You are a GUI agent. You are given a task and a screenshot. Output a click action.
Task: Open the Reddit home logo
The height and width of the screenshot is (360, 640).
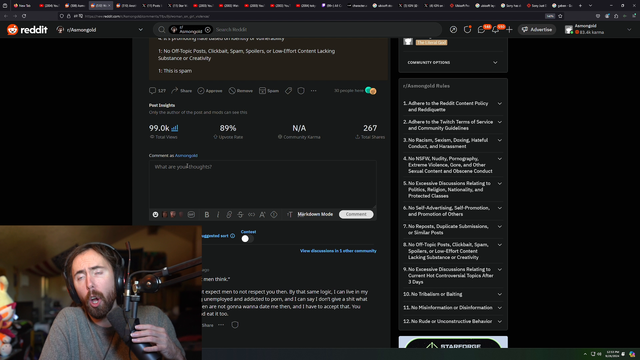(x=27, y=29)
